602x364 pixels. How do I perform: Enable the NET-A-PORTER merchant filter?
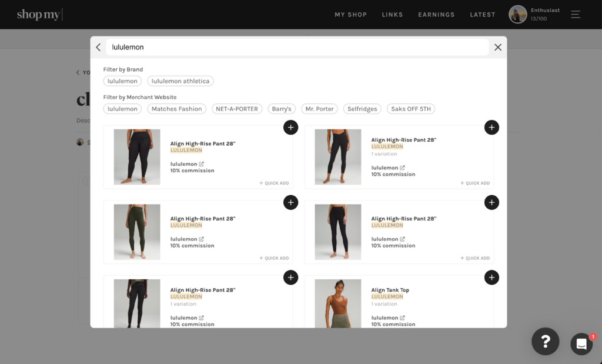pyautogui.click(x=237, y=108)
